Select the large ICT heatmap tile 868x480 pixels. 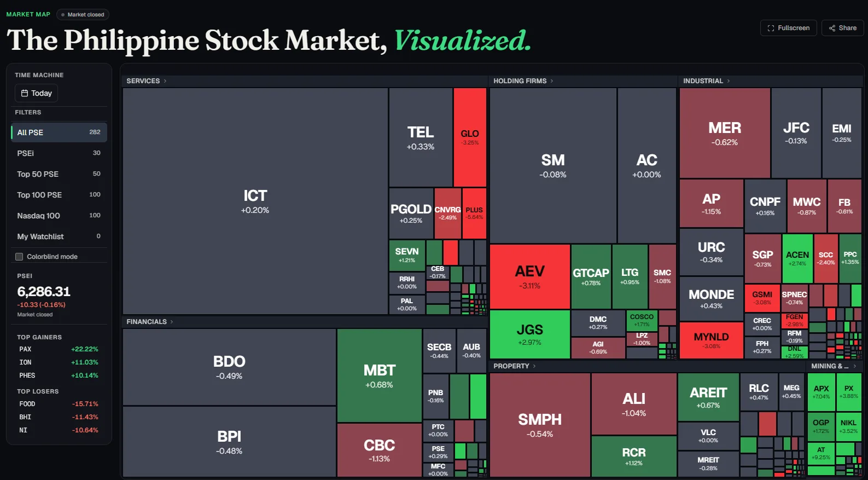click(x=255, y=201)
